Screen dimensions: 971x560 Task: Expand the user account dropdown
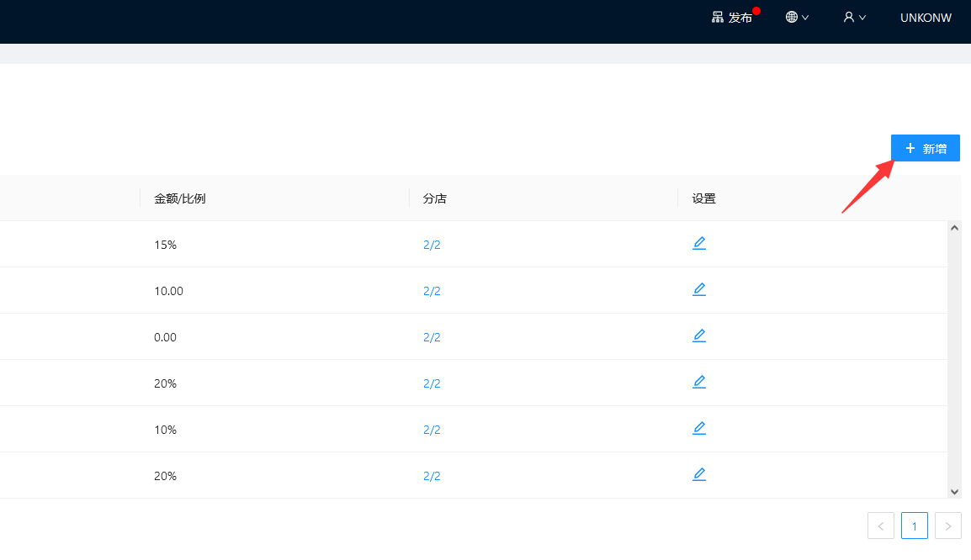click(854, 18)
